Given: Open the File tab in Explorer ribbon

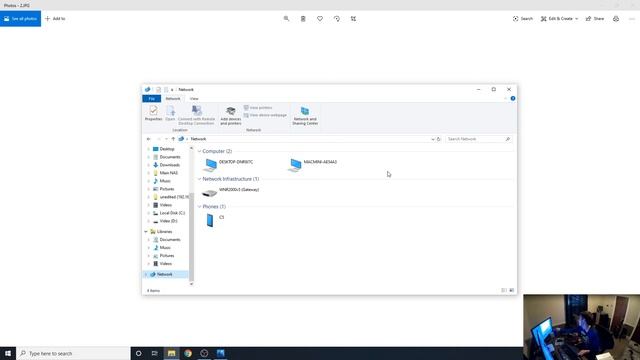Looking at the screenshot, I should [151, 99].
